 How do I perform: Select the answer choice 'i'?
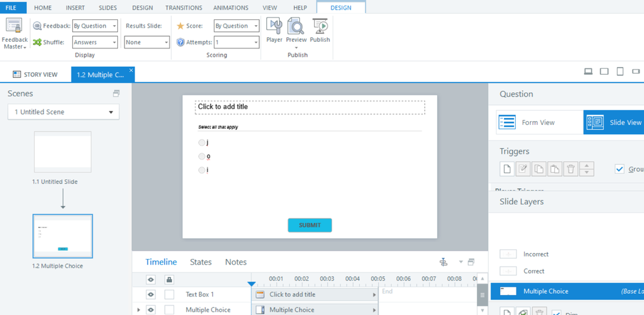(x=201, y=170)
